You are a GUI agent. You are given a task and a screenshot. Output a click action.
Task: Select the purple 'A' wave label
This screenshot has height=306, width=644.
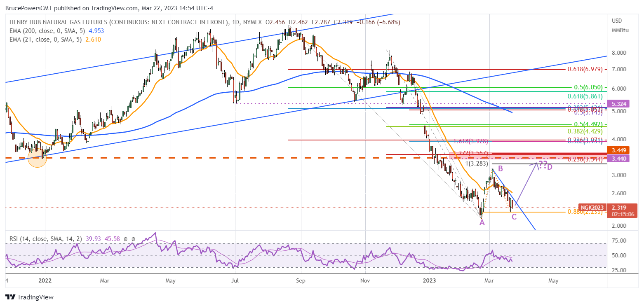point(482,222)
